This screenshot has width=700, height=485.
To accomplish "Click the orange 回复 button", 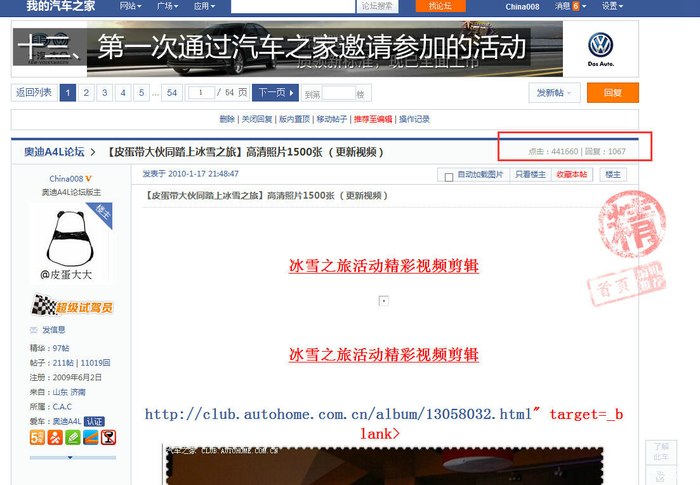I will 612,93.
